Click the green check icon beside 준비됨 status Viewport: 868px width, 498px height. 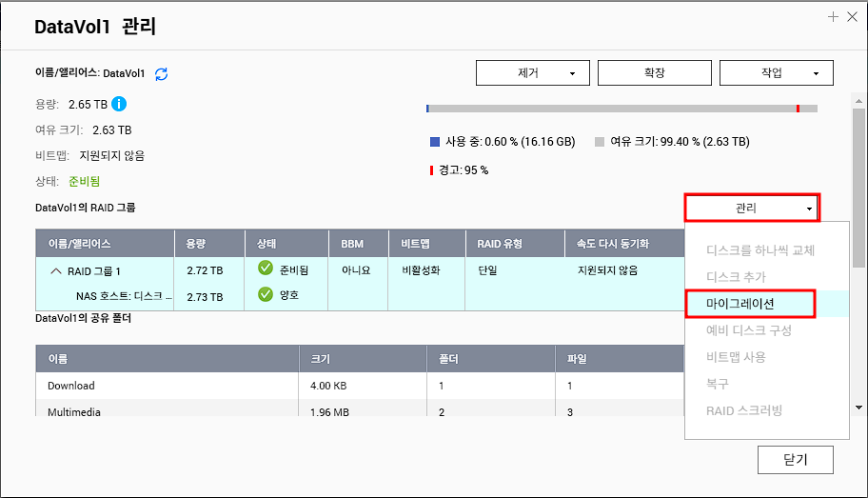(x=266, y=269)
